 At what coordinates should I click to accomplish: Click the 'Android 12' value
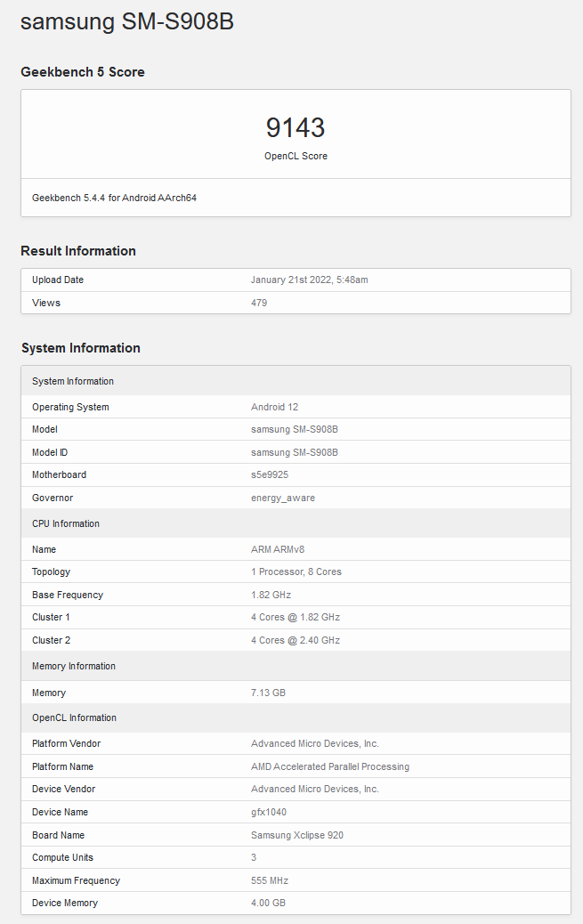275,407
